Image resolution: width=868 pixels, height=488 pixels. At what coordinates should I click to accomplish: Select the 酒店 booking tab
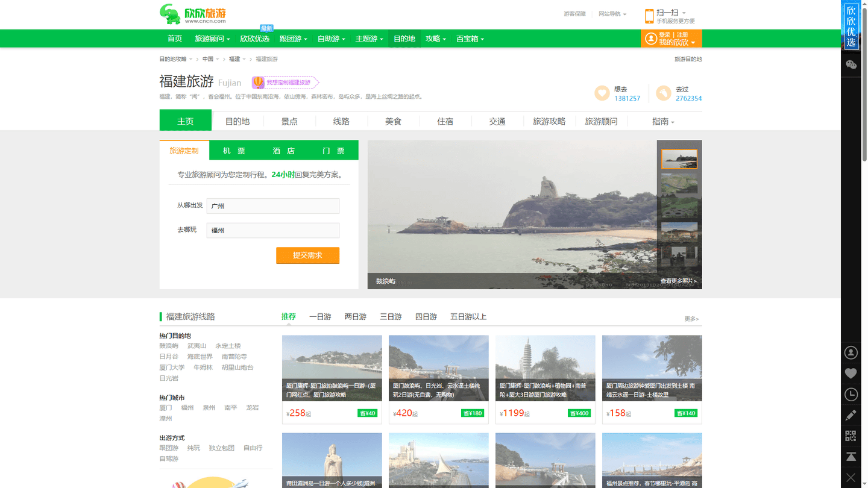[283, 151]
